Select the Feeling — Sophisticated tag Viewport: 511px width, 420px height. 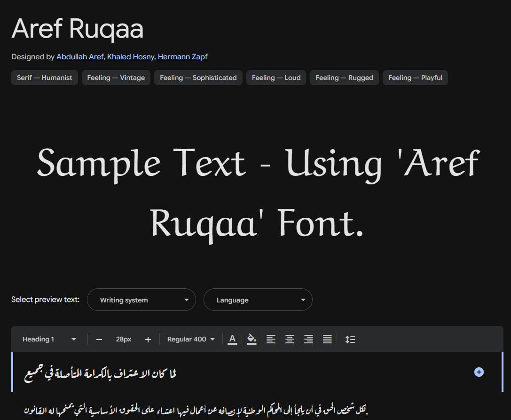coord(198,78)
